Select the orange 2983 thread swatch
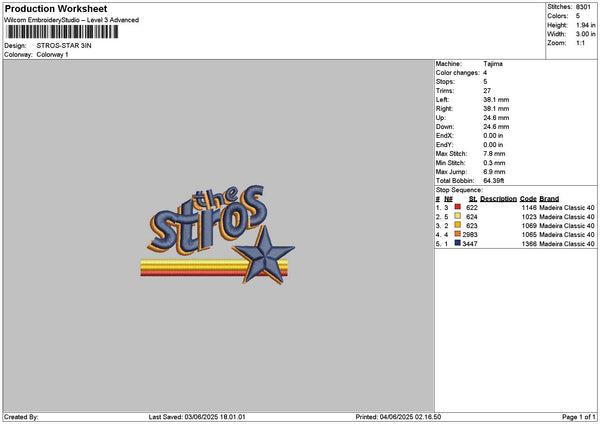The image size is (600, 424). pyautogui.click(x=457, y=234)
